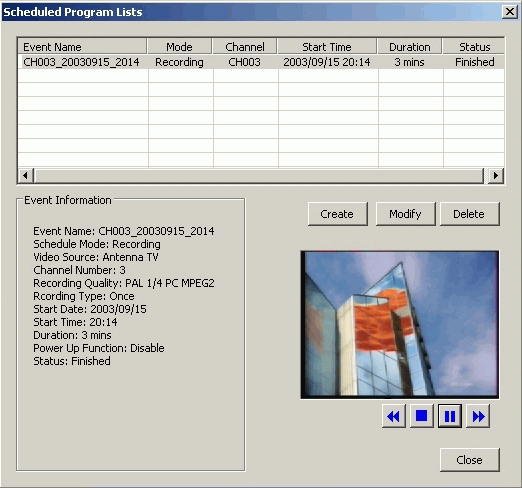Click 'Rcording Type: Once' line
The image size is (522, 488).
(84, 296)
